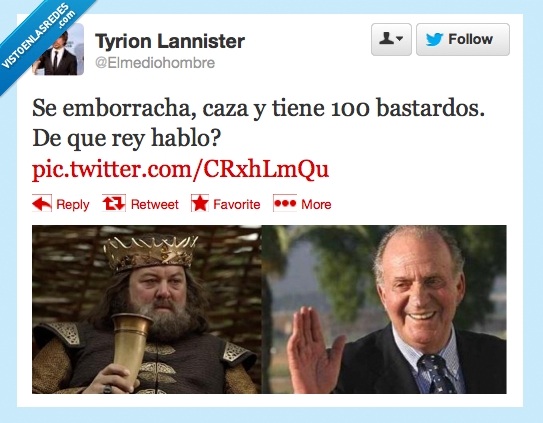Select the Retweet text label
Screen dimensions: 543x423
coord(154,204)
